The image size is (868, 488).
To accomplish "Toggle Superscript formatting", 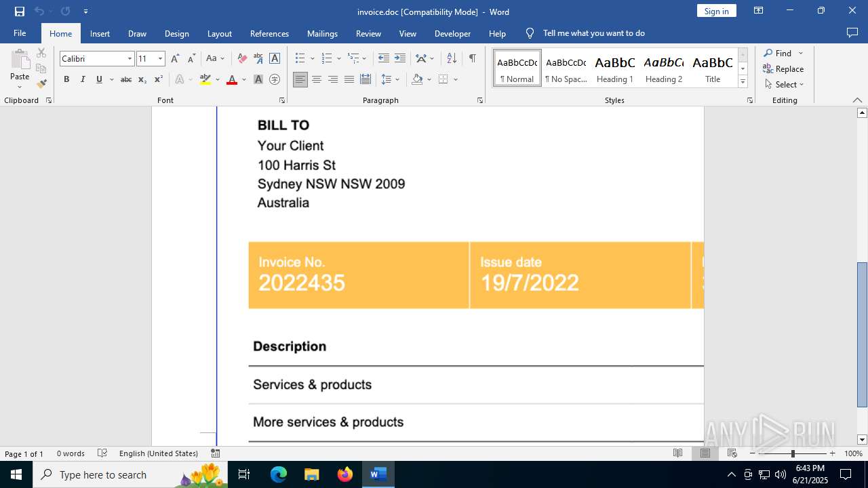I will (x=159, y=79).
